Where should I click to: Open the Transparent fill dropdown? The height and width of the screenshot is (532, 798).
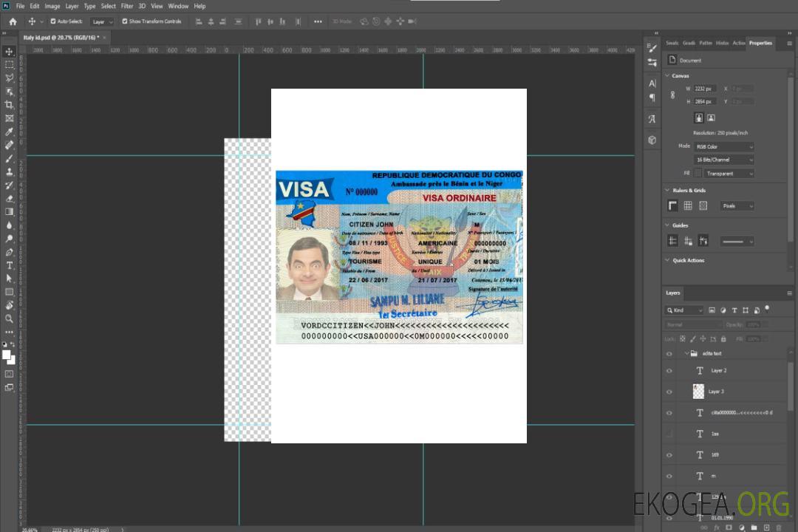[729, 174]
